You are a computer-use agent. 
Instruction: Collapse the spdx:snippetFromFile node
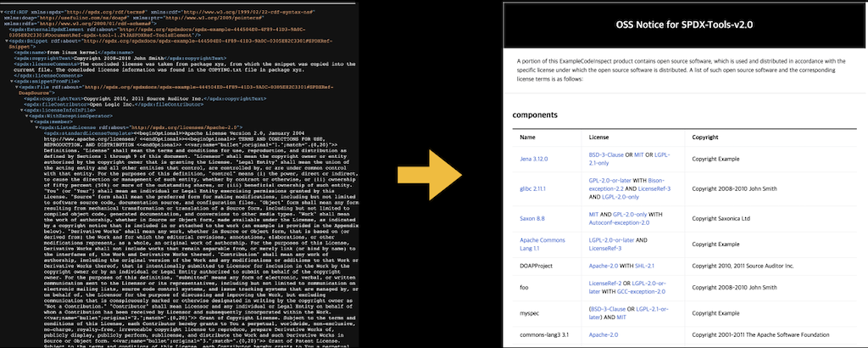coord(11,81)
